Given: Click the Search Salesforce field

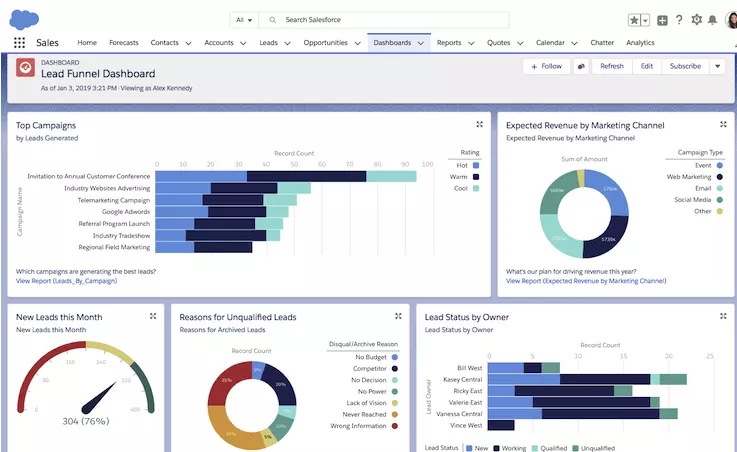Looking at the screenshot, I should click(x=384, y=20).
